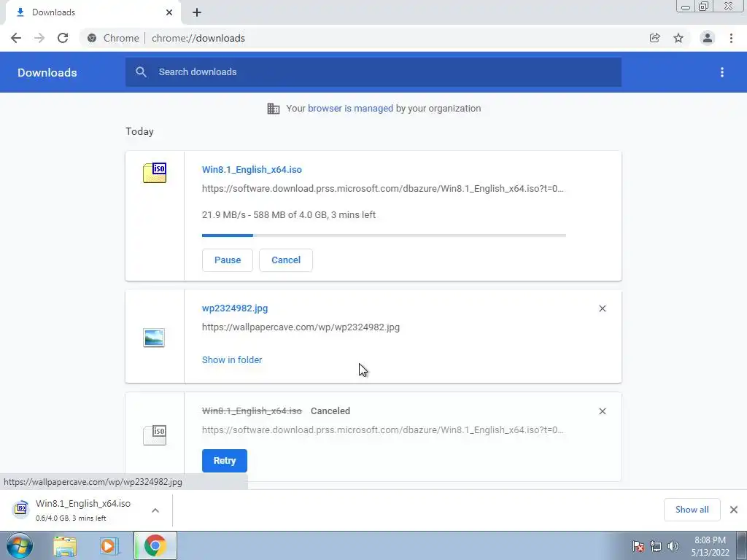Pause the Win8.1 ISO download
Image resolution: width=747 pixels, height=560 pixels.
[228, 260]
